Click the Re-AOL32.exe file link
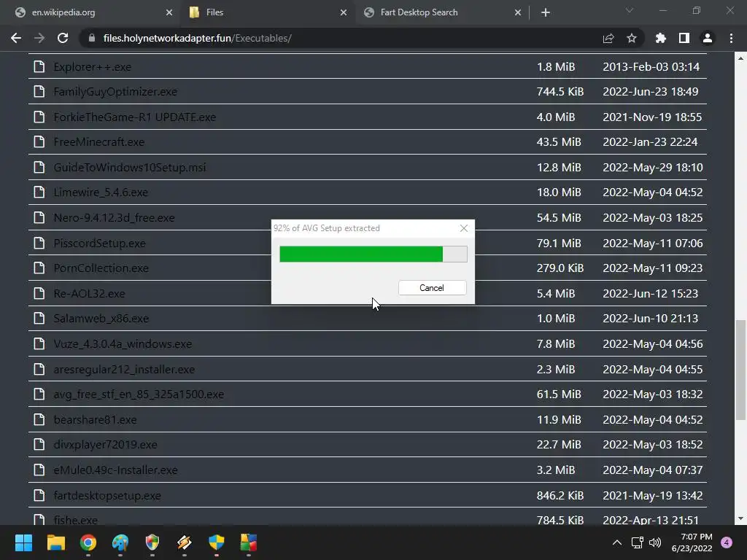 click(x=89, y=293)
